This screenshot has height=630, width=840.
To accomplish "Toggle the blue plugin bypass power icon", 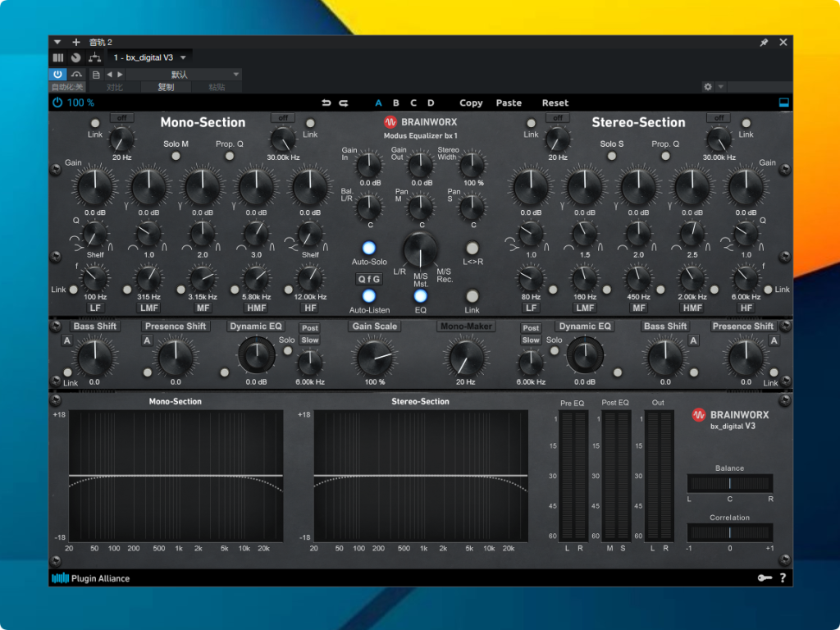I will pyautogui.click(x=57, y=103).
